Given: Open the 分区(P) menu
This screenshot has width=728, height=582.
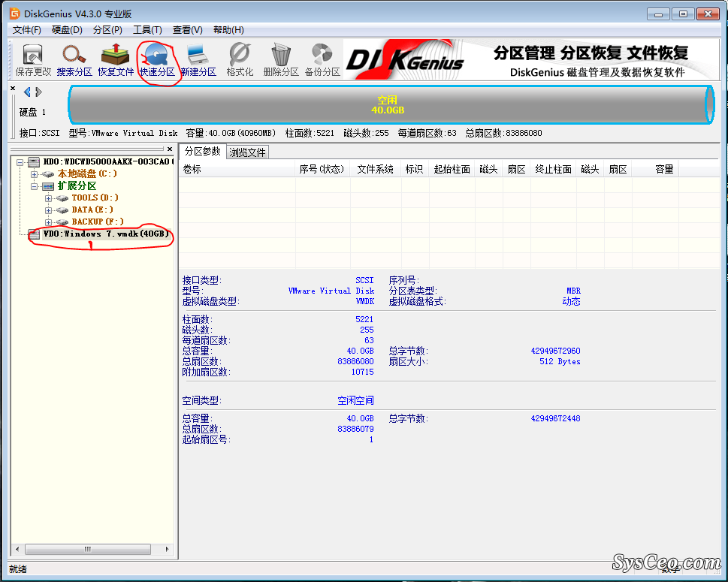Looking at the screenshot, I should (107, 30).
